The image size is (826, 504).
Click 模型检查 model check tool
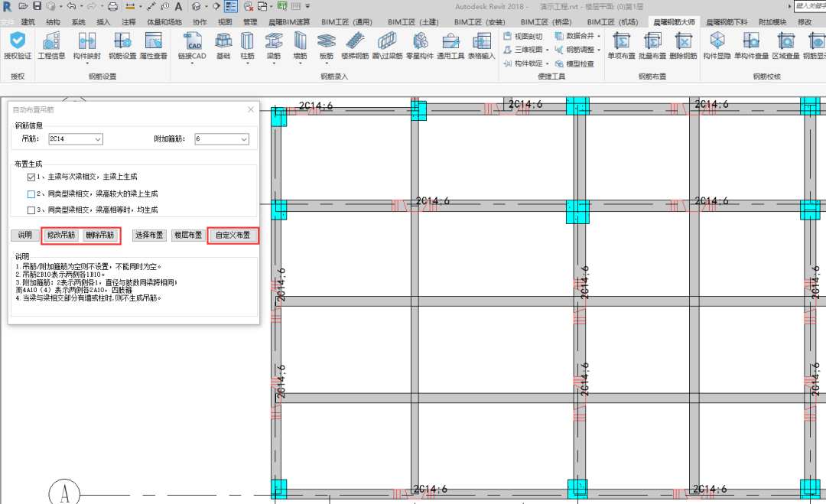(574, 63)
